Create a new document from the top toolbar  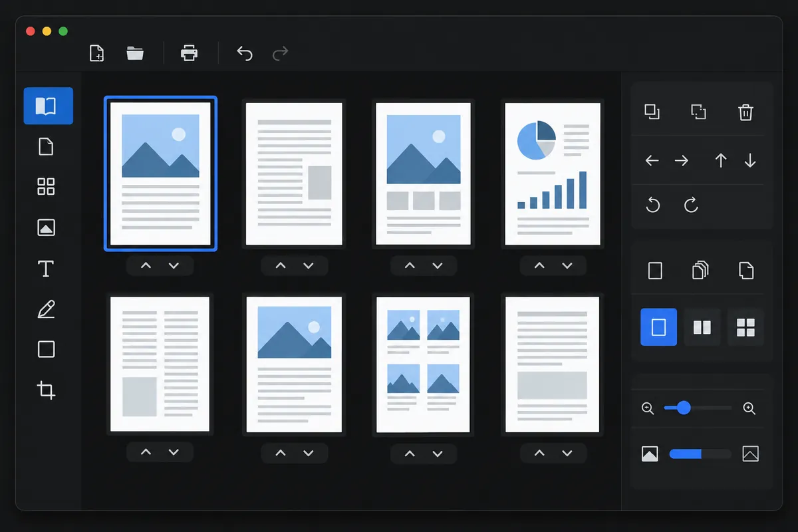pos(97,53)
